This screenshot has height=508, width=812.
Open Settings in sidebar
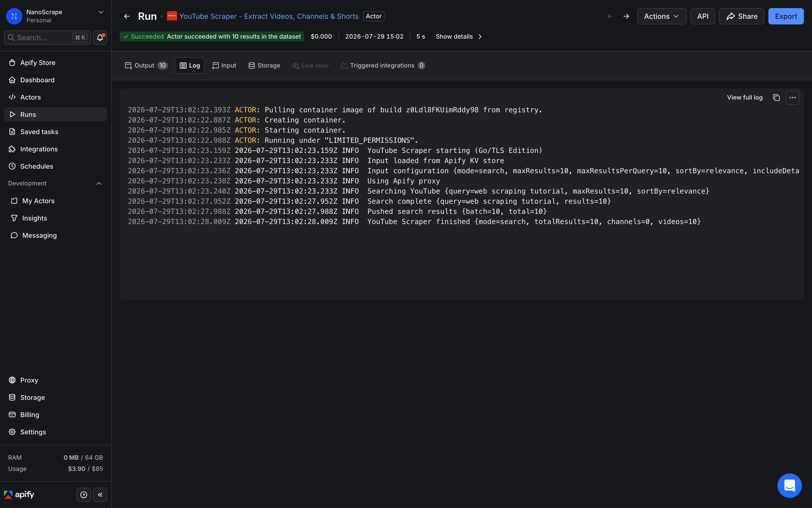click(55, 432)
